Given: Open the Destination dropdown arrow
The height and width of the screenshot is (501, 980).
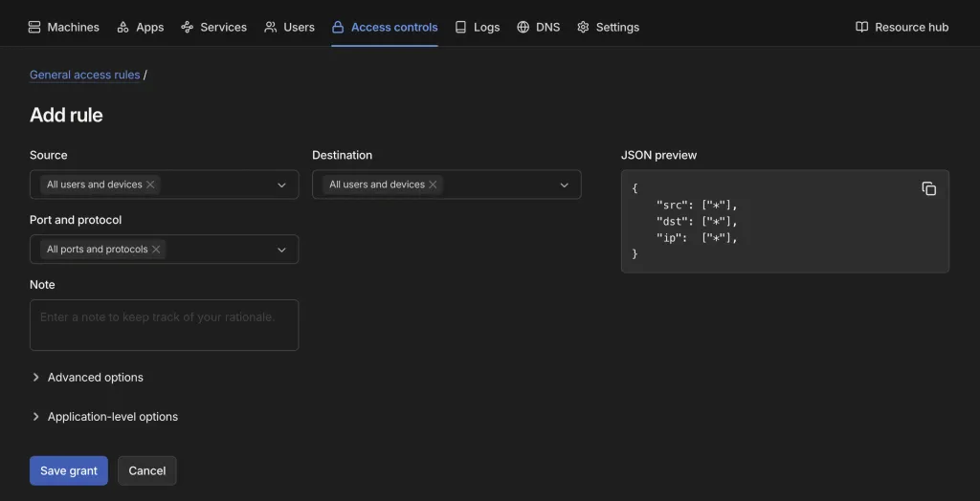Looking at the screenshot, I should click(x=565, y=185).
